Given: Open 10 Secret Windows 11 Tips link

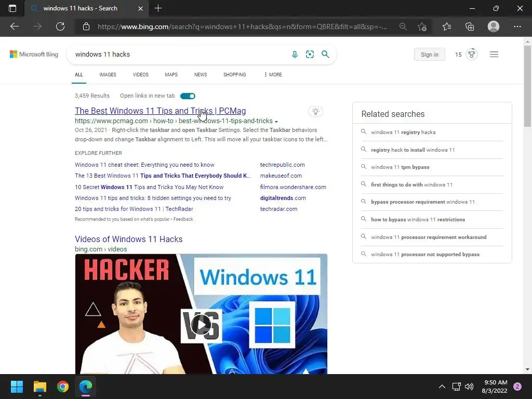Looking at the screenshot, I should (149, 187).
